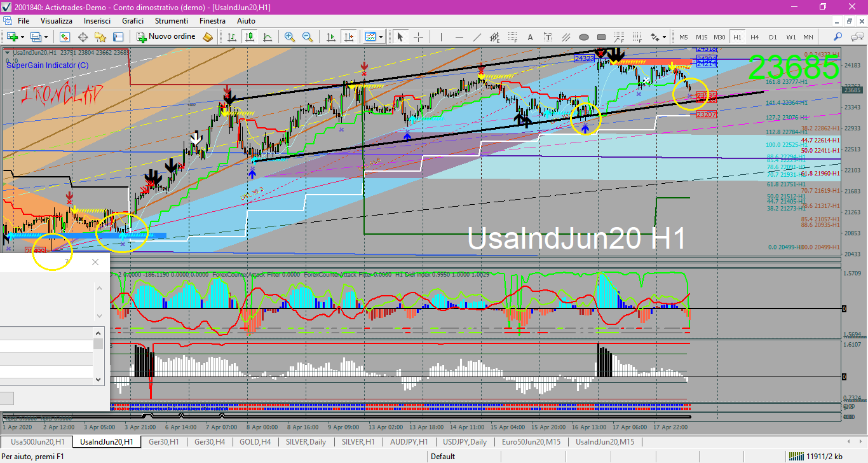Open the indicators list button
The width and height of the screenshot is (868, 463).
pos(370,37)
